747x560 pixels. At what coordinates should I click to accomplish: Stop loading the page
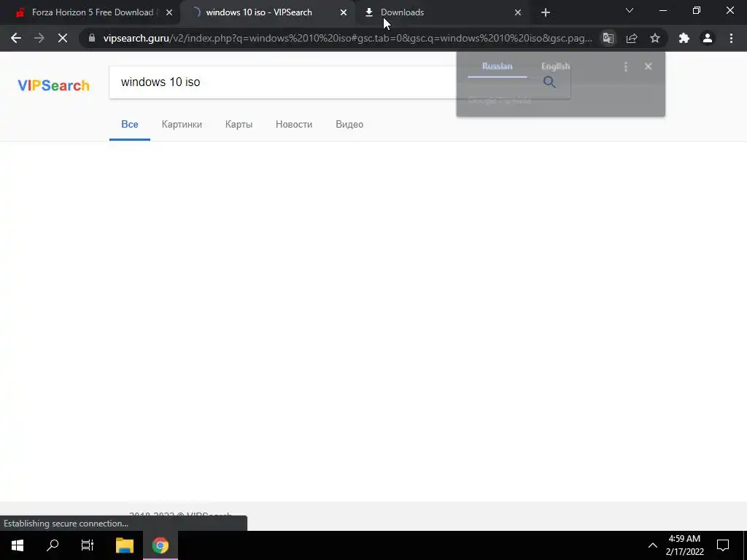point(63,38)
